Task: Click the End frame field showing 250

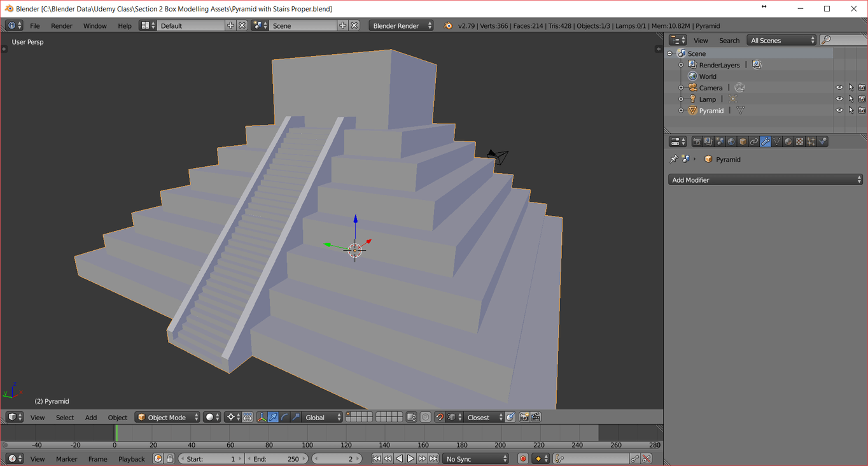Action: pos(276,458)
